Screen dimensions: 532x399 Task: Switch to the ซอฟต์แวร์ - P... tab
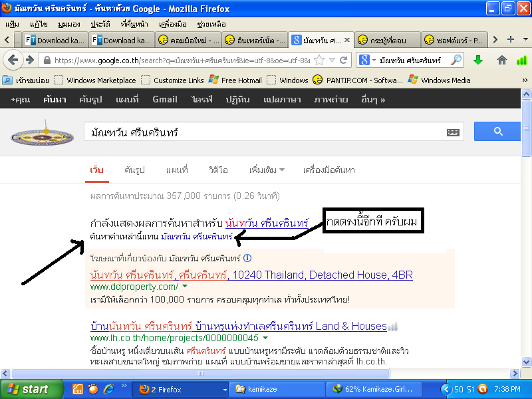click(x=454, y=41)
